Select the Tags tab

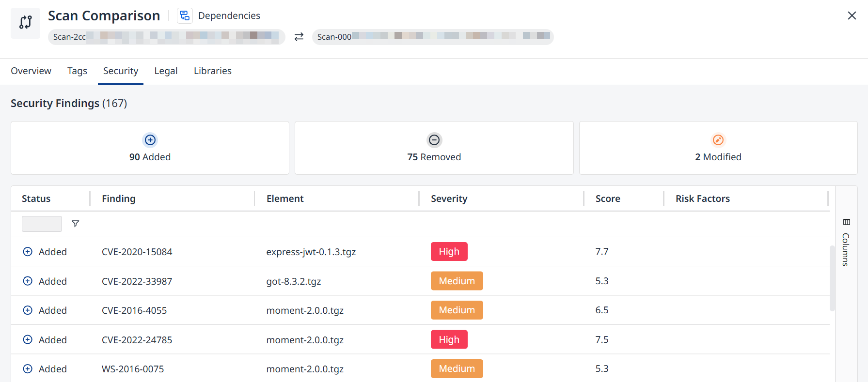[x=77, y=71]
